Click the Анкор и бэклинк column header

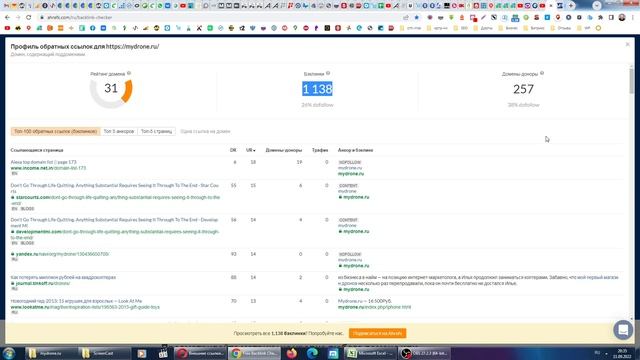coord(355,150)
